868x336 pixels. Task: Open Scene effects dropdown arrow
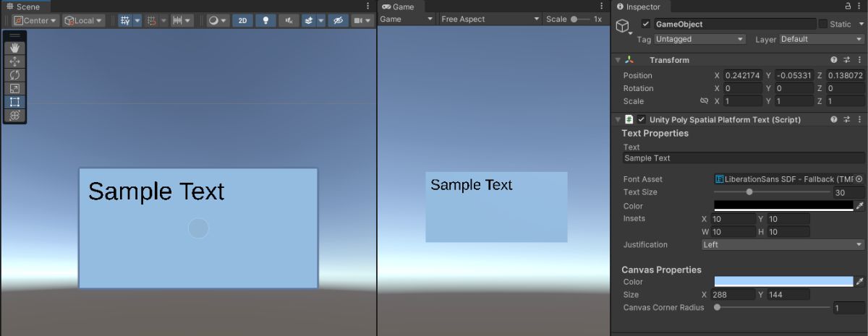[x=320, y=20]
